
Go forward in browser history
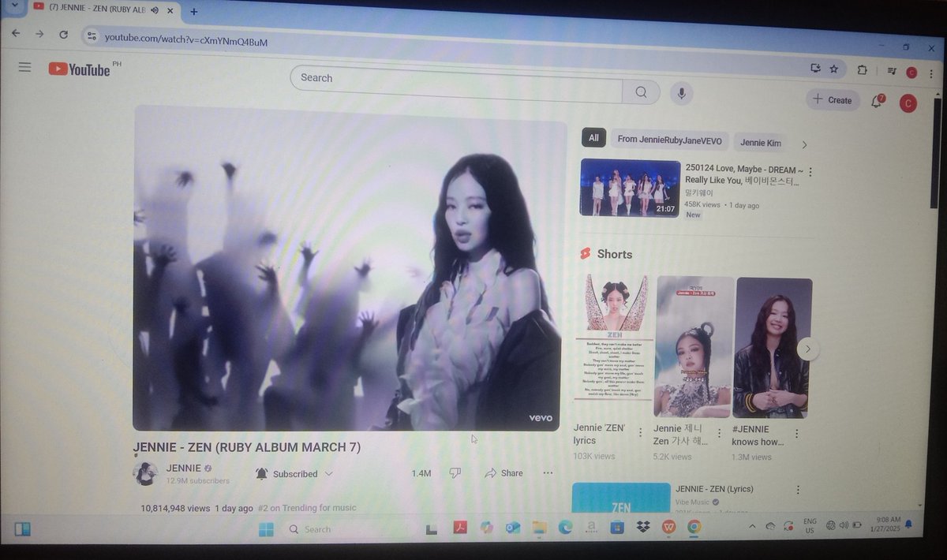39,34
